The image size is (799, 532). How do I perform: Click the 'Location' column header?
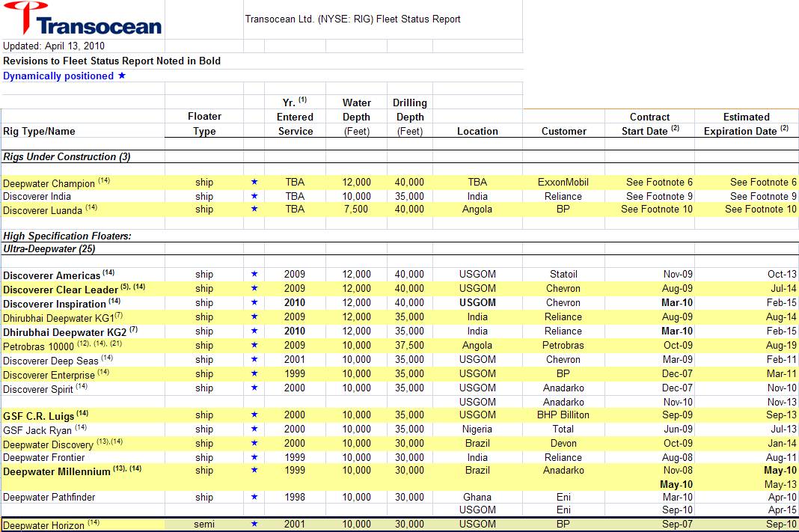pos(477,131)
